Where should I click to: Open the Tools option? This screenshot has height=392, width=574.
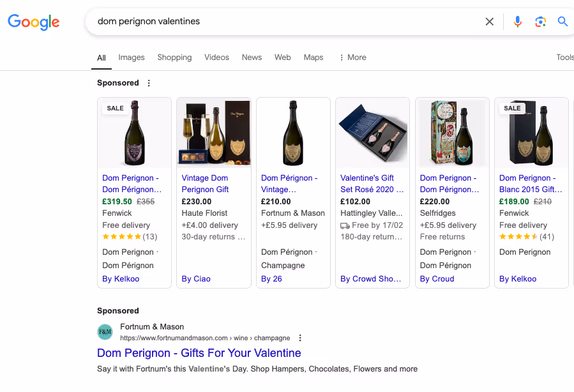[565, 57]
